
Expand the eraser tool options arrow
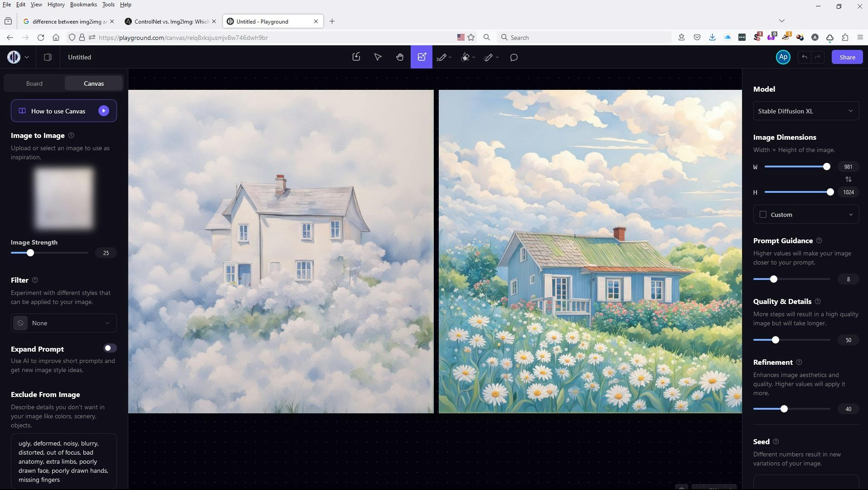point(474,57)
